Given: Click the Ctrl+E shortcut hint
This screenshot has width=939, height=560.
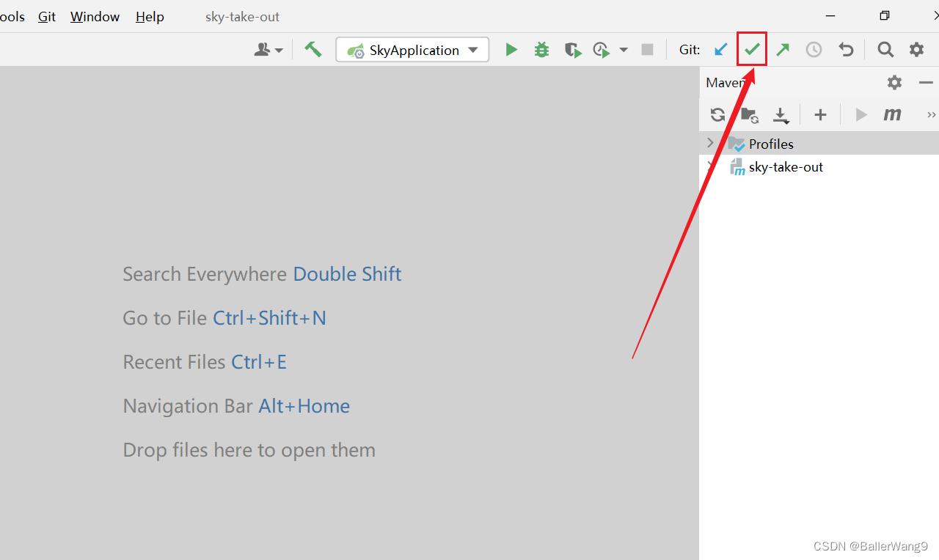Looking at the screenshot, I should pos(259,362).
